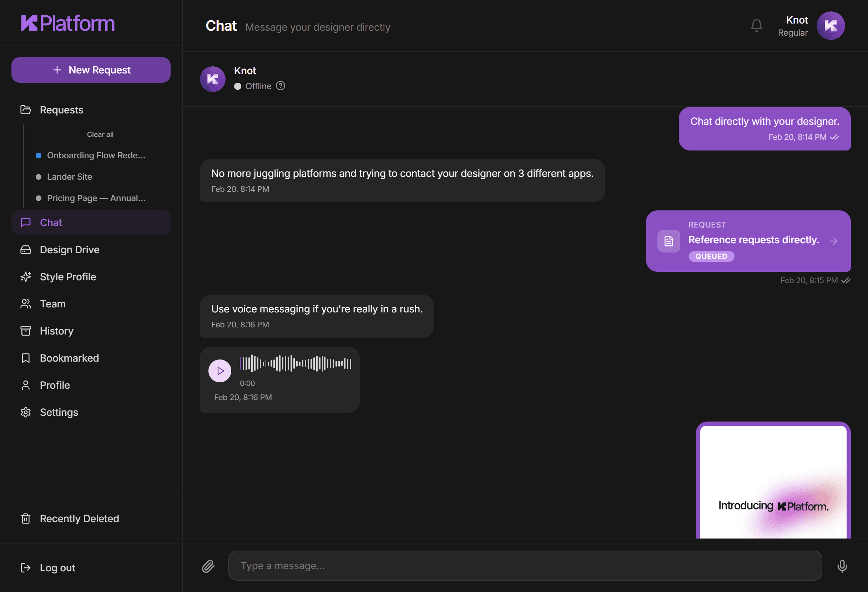
Task: Open the Style Profile section
Action: (68, 277)
